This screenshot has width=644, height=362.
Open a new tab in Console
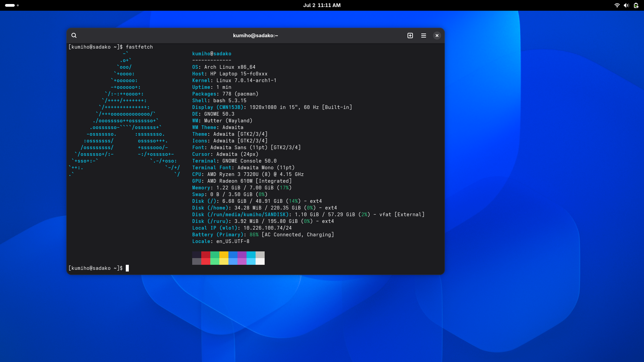pyautogui.click(x=410, y=36)
